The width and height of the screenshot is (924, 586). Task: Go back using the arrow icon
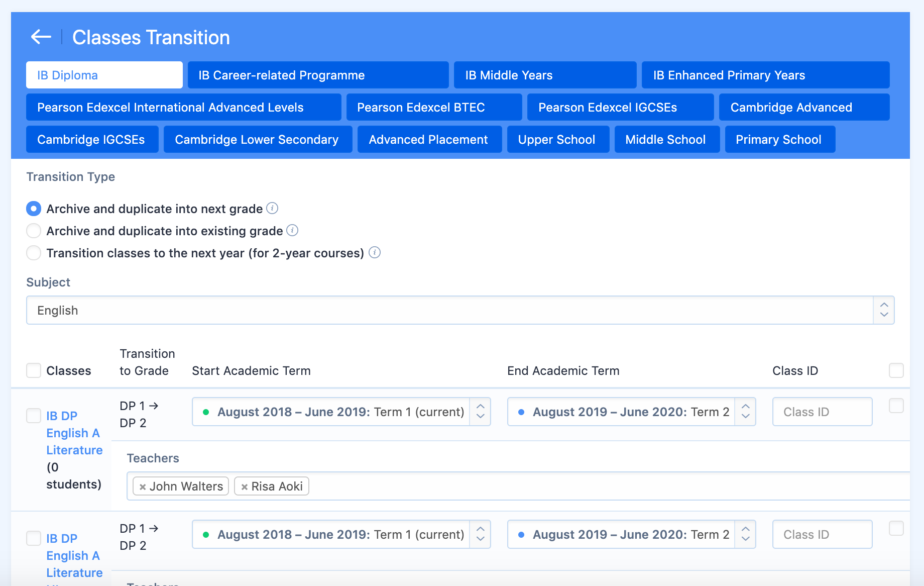pos(41,37)
